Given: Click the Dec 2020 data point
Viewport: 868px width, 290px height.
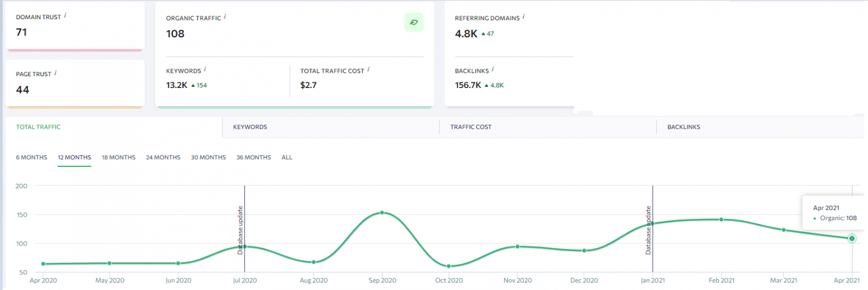Looking at the screenshot, I should 584,251.
